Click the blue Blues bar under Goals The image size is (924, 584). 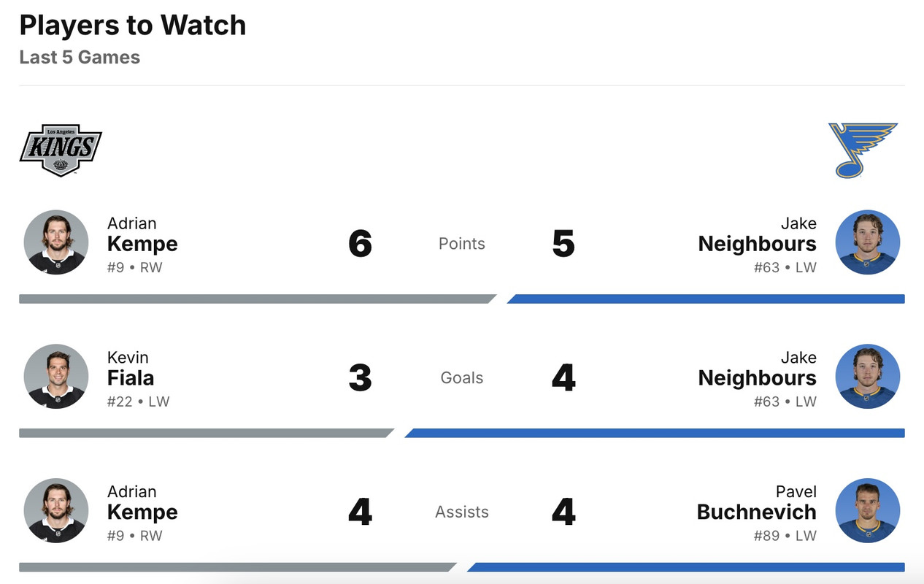click(655, 433)
